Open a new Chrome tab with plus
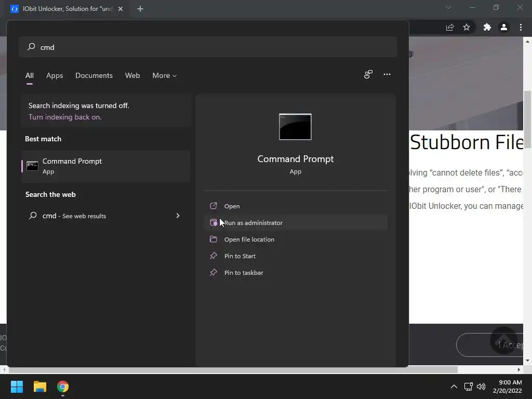The width and height of the screenshot is (532, 399). tap(140, 9)
